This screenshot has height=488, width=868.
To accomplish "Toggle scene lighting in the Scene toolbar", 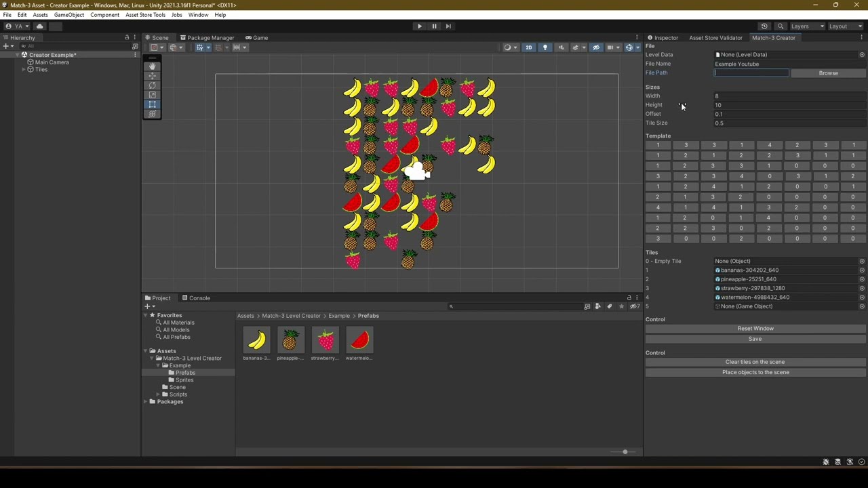I will click(x=545, y=47).
